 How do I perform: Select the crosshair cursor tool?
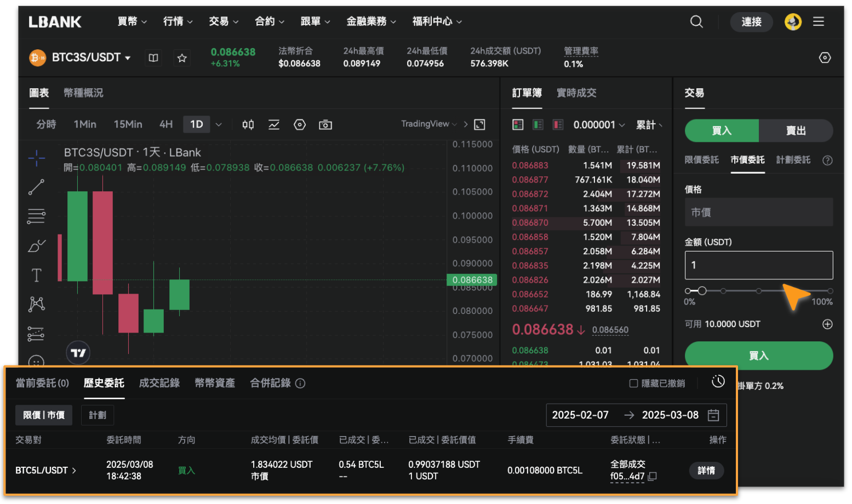[37, 158]
